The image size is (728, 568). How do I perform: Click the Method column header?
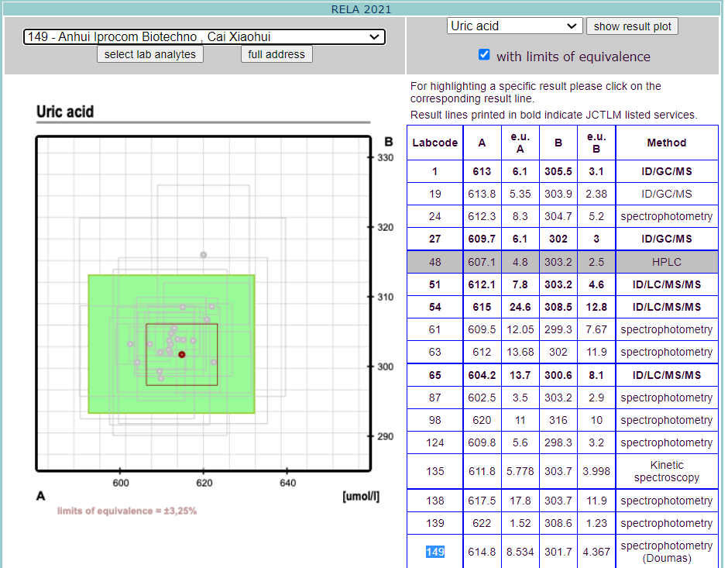(666, 143)
